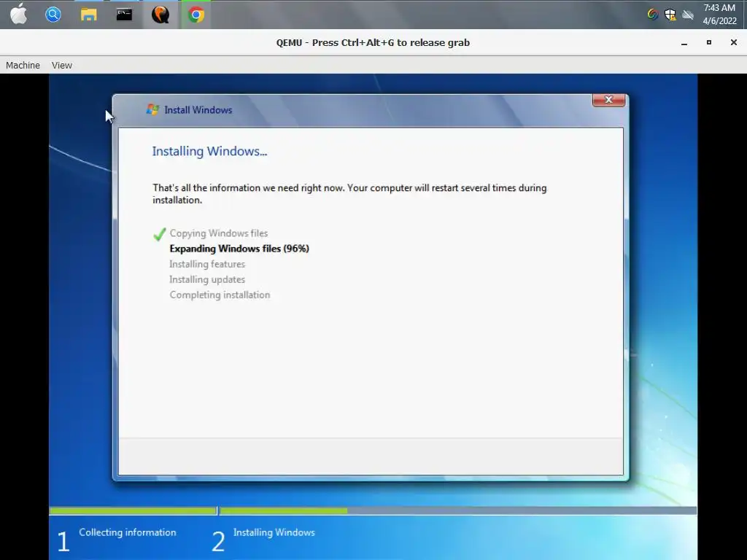Close the Install Windows dialog
747x560 pixels.
pos(608,99)
